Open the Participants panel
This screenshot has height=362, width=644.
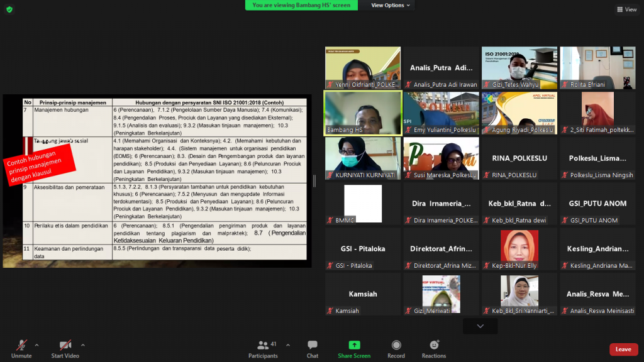tap(264, 345)
